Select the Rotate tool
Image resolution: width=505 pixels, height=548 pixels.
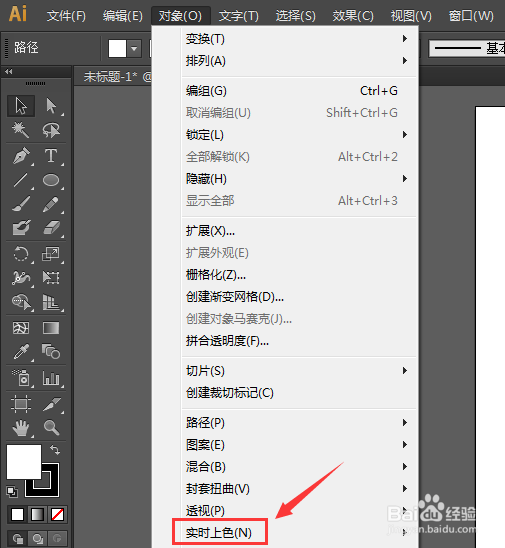pyautogui.click(x=21, y=254)
